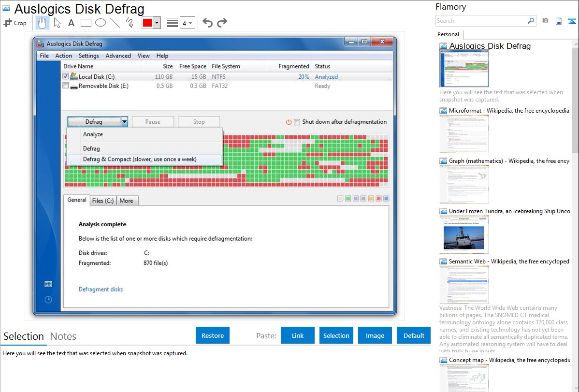Open the color picker dropdown arrow

(157, 23)
